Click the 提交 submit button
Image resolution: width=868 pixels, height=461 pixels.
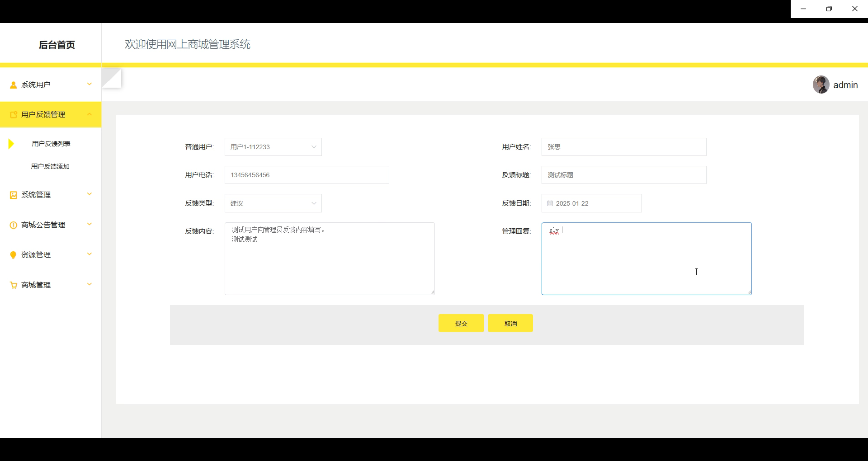click(x=461, y=324)
